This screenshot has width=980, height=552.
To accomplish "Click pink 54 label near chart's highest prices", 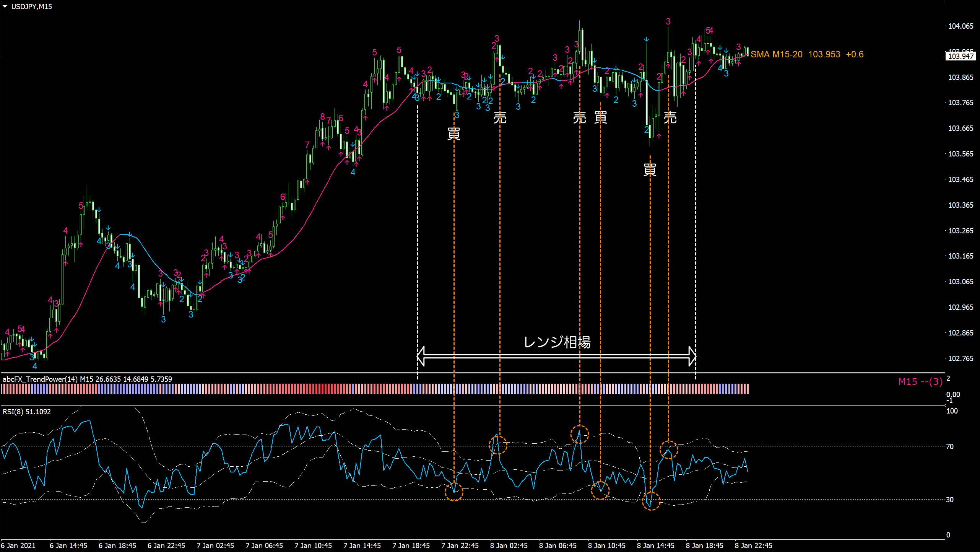I will tap(709, 30).
